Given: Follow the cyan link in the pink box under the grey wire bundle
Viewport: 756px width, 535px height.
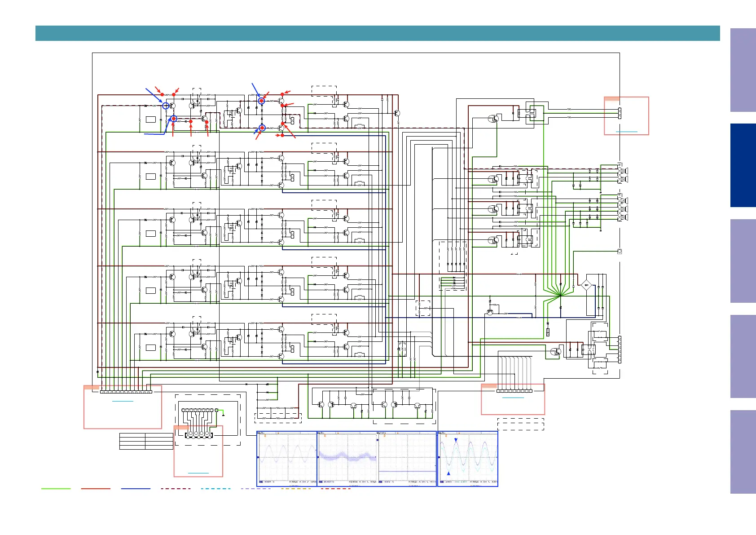Looking at the screenshot, I should [513, 398].
